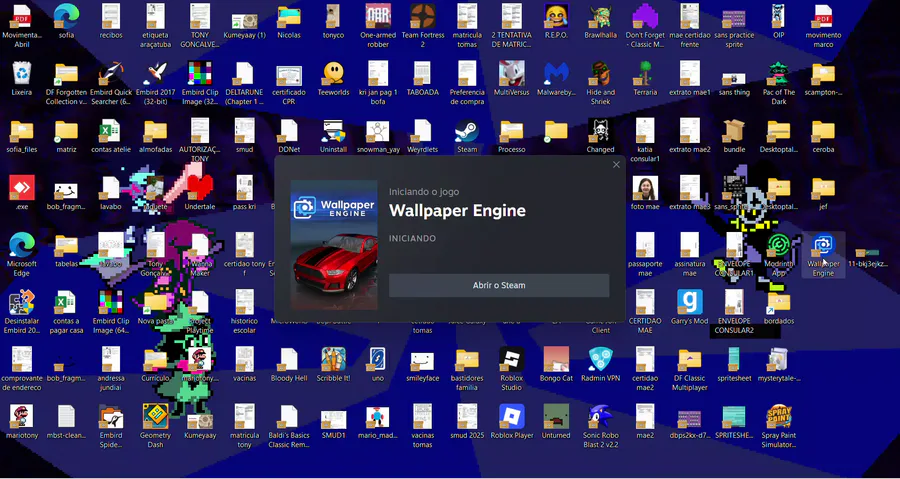Select the Radmin VPN icon
The height and width of the screenshot is (479, 900).
point(600,365)
